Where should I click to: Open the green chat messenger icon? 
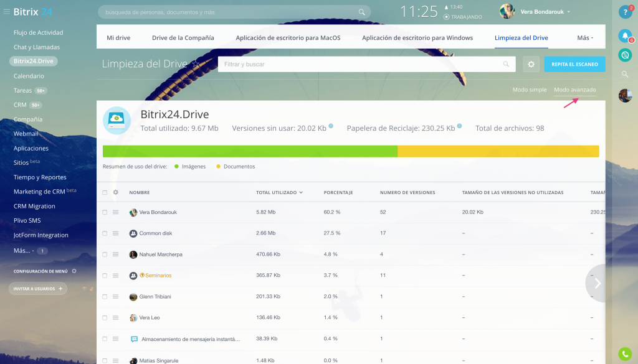(x=625, y=55)
